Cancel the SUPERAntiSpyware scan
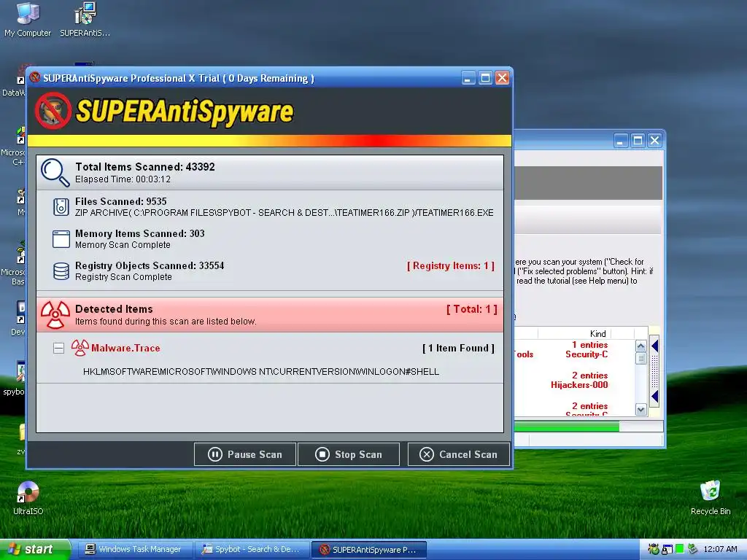 458,454
